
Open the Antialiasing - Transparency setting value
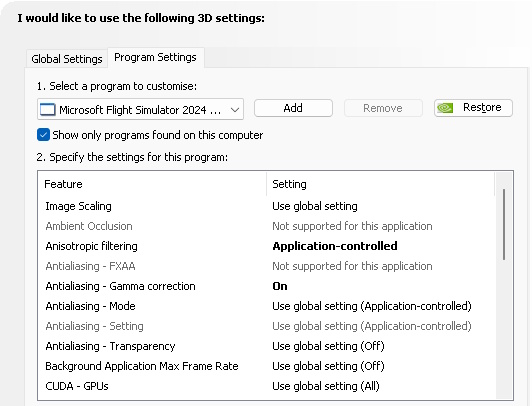pos(328,346)
